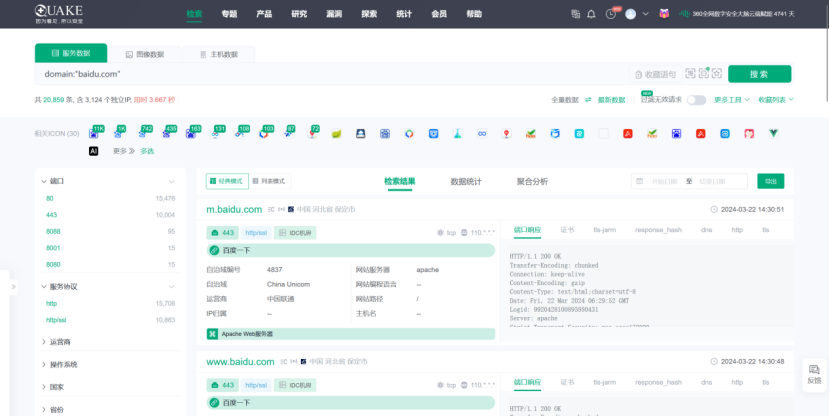This screenshot has width=830, height=416.
Task: Open the 更多工具 dropdown
Action: 732,100
